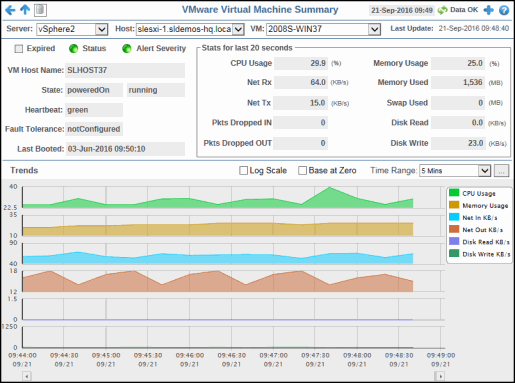The image size is (515, 383).
Task: Click the Fault Tolerance notConfigured field
Action: (x=94, y=129)
